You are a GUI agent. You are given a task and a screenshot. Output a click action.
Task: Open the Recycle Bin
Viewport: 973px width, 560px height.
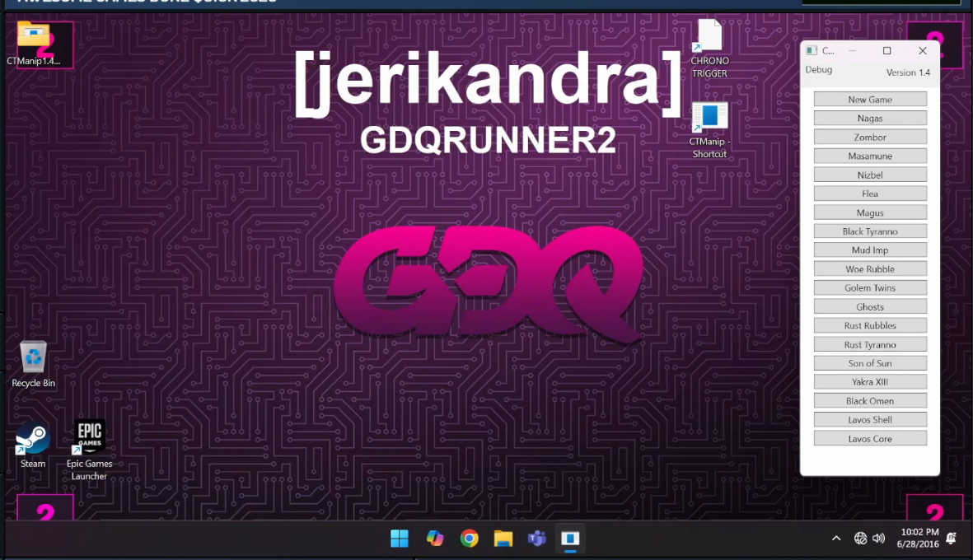click(34, 364)
